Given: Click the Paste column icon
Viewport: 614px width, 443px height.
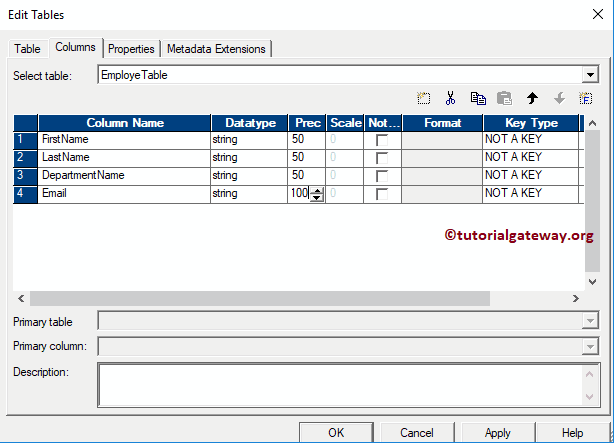Looking at the screenshot, I should coord(504,98).
